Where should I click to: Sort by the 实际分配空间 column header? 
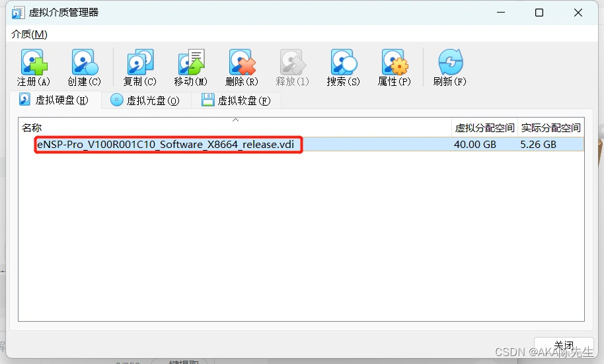551,128
